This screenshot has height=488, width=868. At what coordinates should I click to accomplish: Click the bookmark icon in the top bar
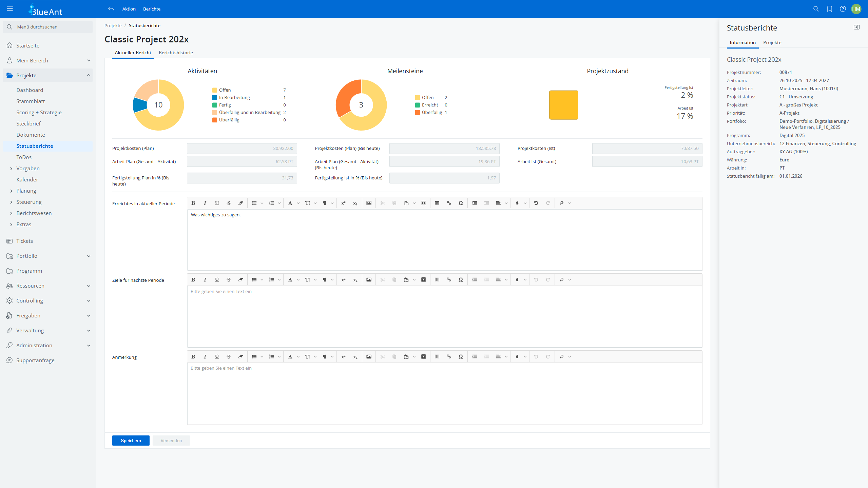[x=829, y=9]
